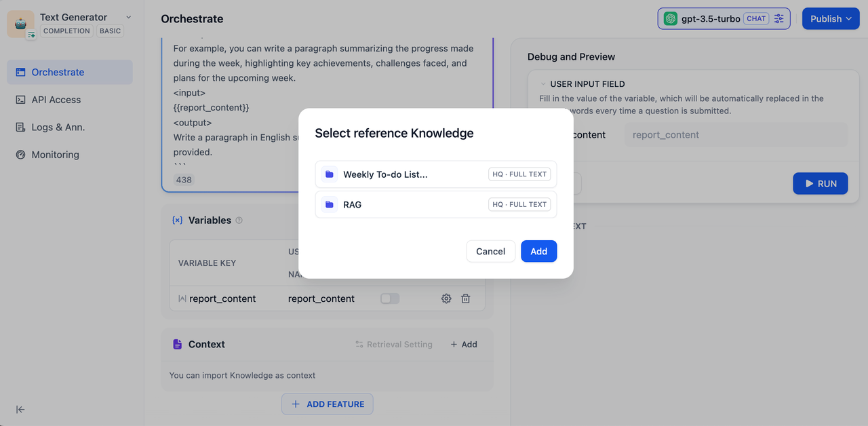
Task: Click the Context section document icon
Action: click(x=177, y=345)
